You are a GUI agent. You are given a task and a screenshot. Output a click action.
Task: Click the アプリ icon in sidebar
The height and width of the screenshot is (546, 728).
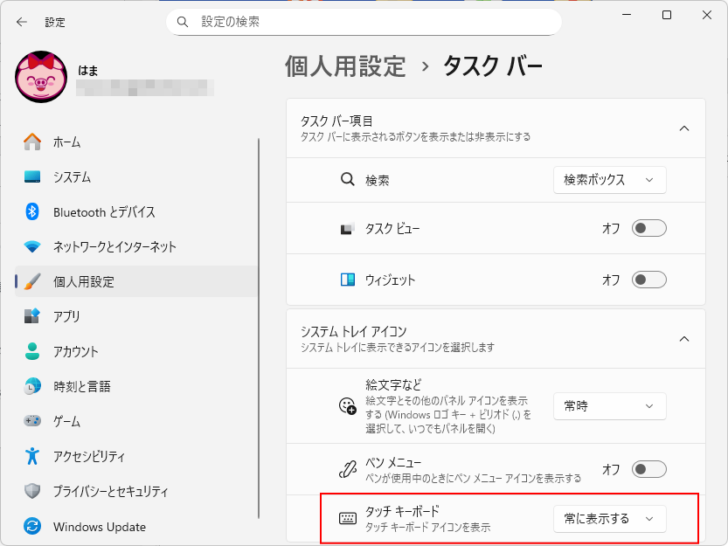pos(32,316)
